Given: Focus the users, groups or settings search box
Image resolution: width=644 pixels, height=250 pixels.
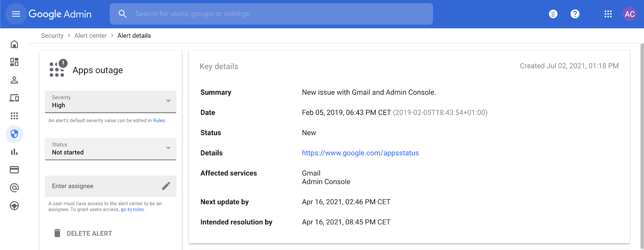Looking at the screenshot, I should coord(271,14).
